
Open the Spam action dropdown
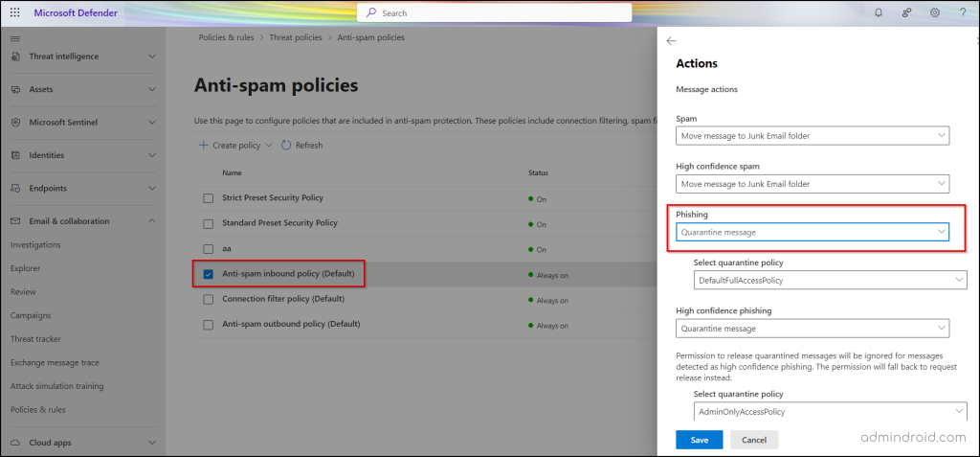(813, 135)
